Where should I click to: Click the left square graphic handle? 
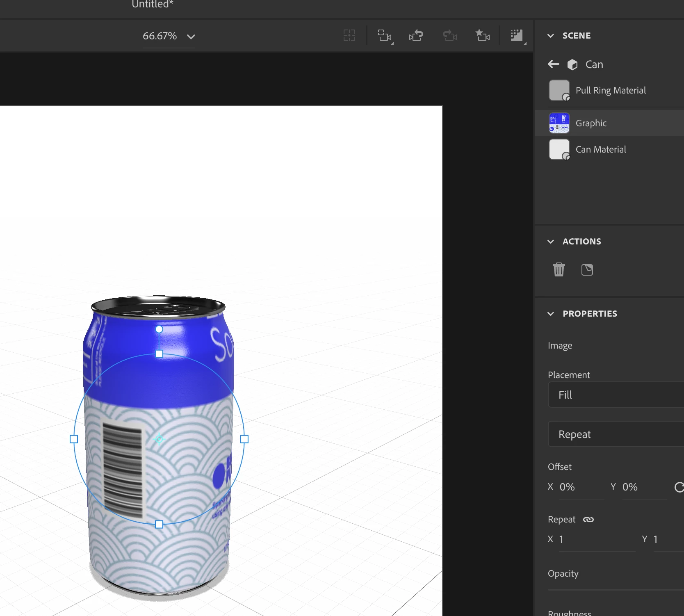pyautogui.click(x=74, y=439)
